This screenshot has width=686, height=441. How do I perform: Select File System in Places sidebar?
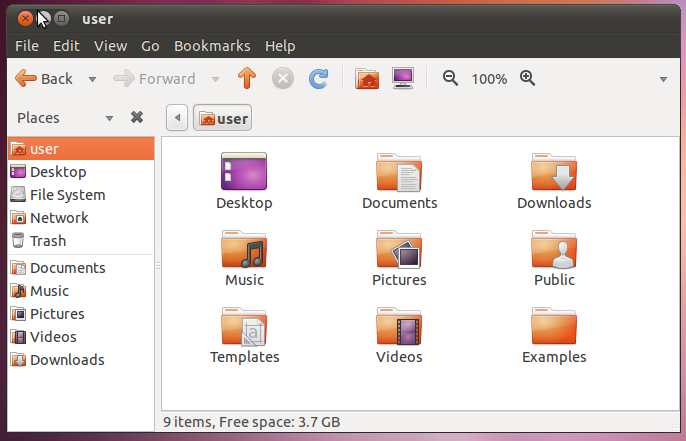point(67,195)
